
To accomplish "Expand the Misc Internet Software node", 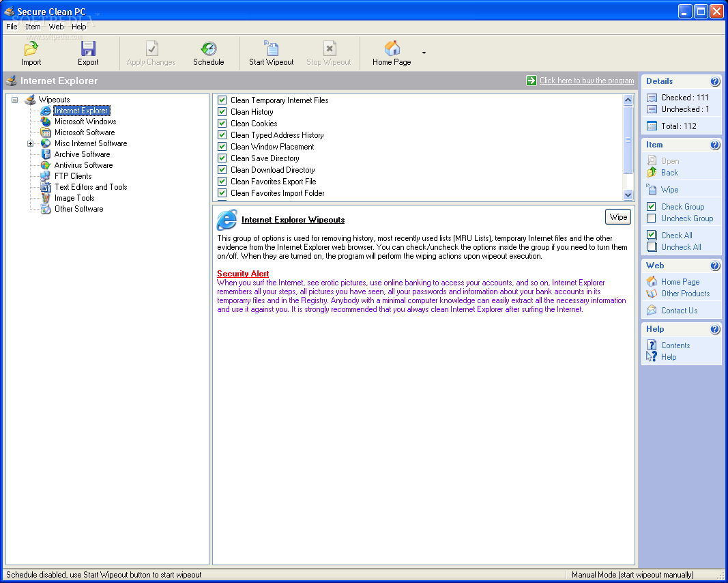I will [30, 143].
